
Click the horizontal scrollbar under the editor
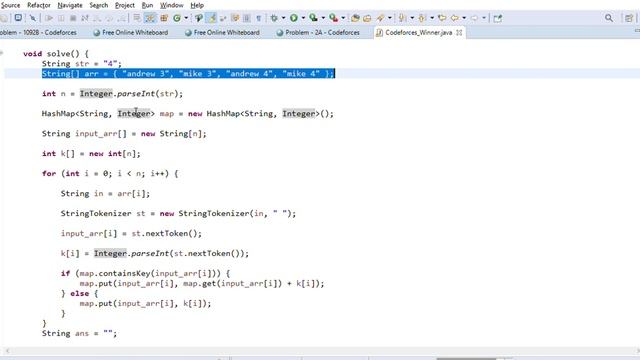click(x=320, y=351)
